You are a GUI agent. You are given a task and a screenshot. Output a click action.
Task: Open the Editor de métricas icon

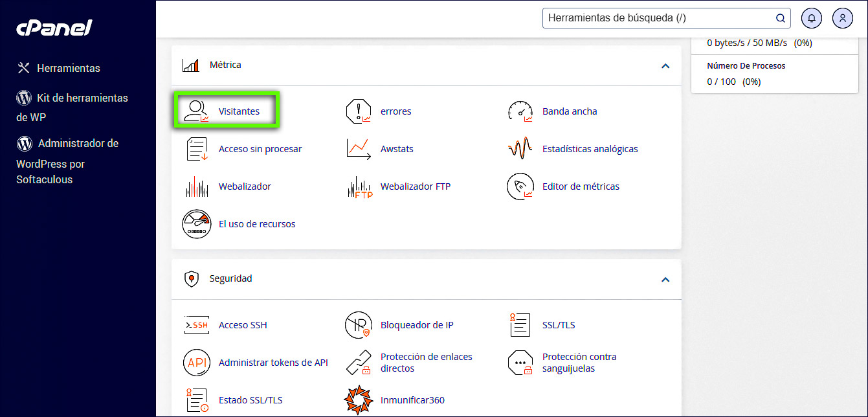tap(520, 186)
